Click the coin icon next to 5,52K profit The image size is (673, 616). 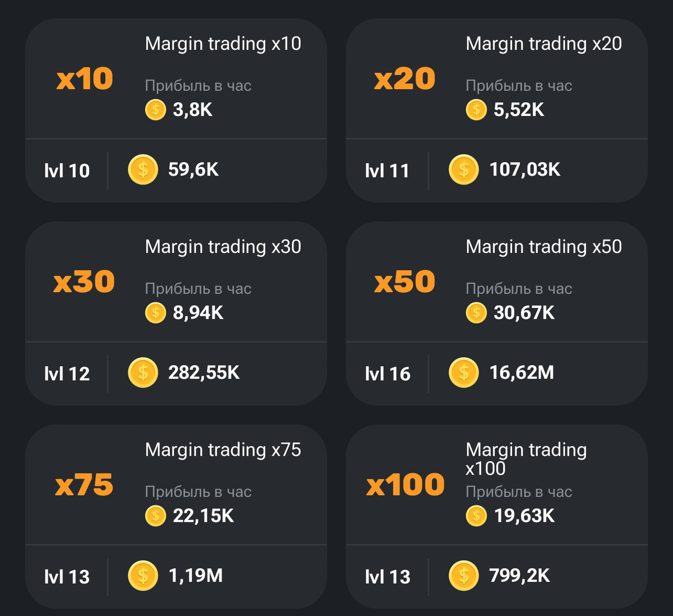coord(476,110)
